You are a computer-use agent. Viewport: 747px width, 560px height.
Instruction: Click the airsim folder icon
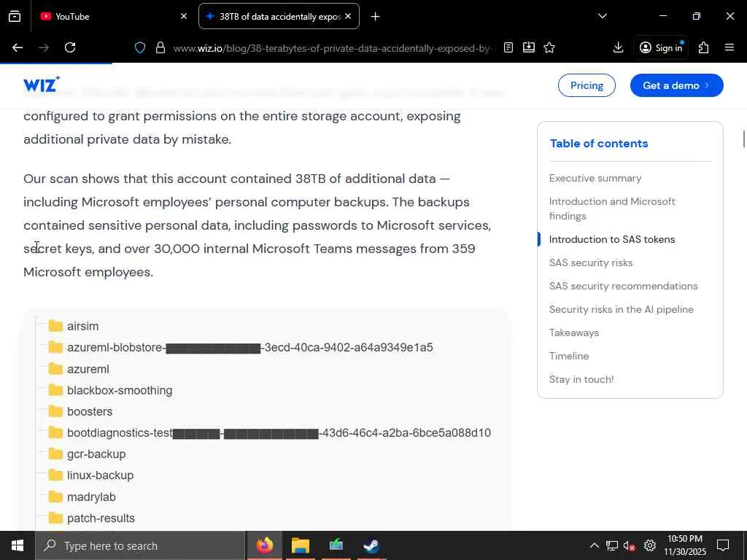(55, 326)
